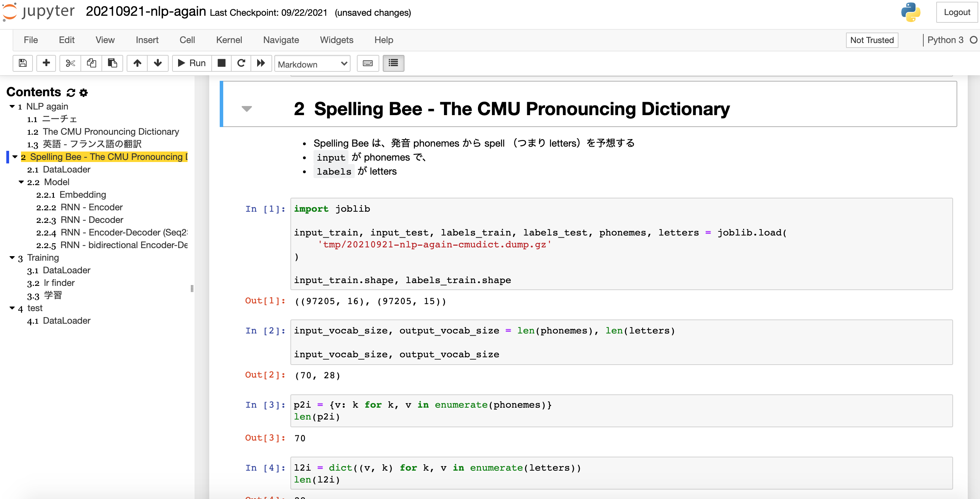
Task: Go to 2.2.5 RNN - bidirectional section
Action: 112,245
